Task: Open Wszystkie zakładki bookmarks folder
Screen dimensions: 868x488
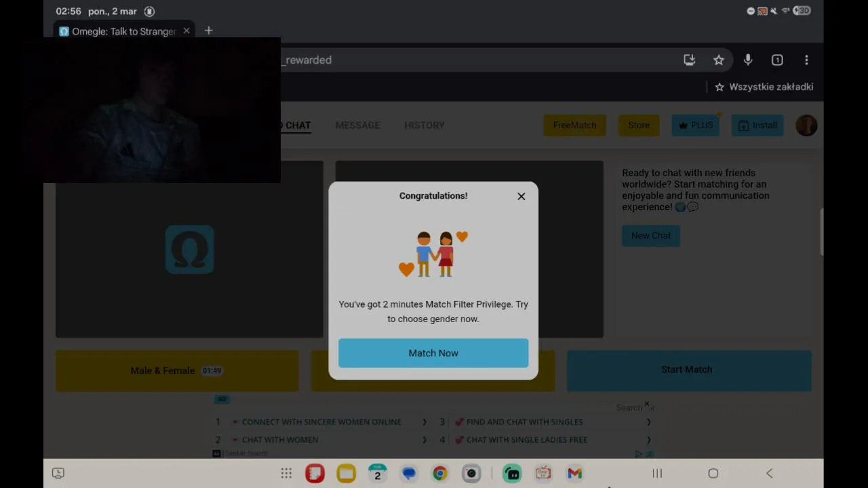Action: [x=764, y=87]
